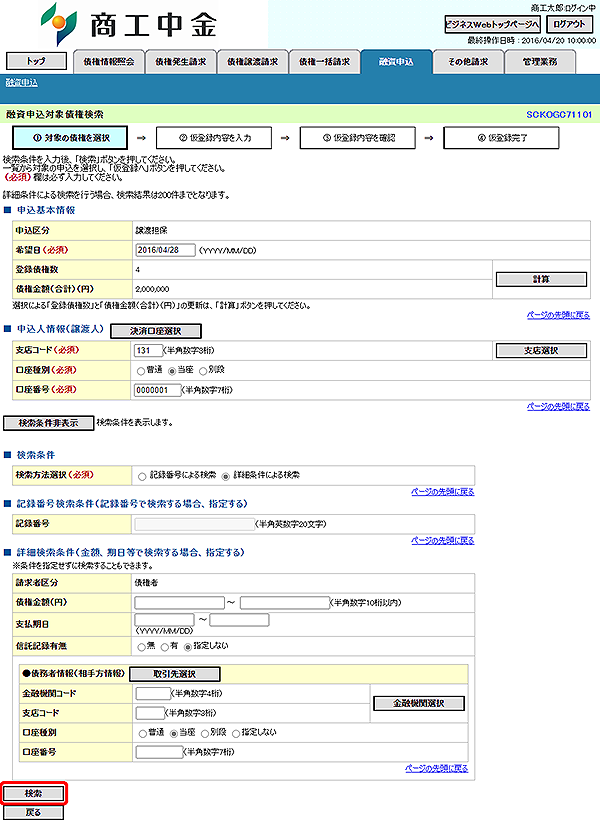Viewport: 600px width, 828px height.
Task: Select 詳細条件による検索 radio option
Action: 226,476
